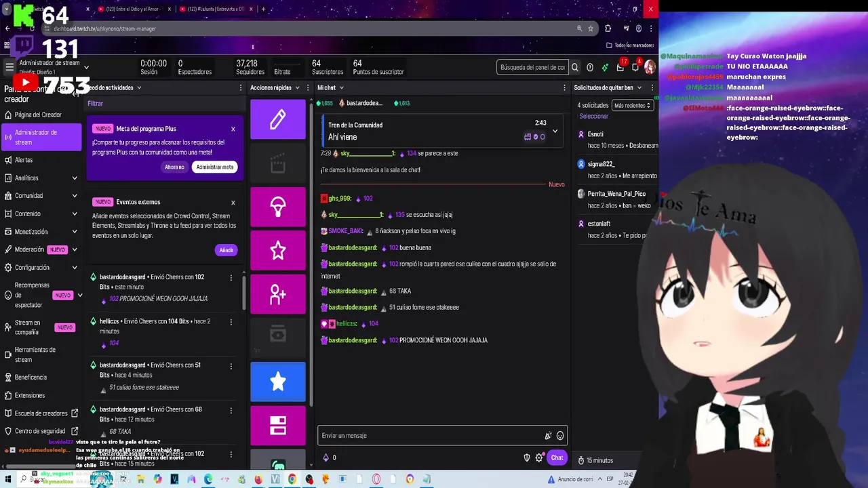Open options for 68 Bits cheer event
Viewport: 868px width, 488px height.
coord(231,410)
